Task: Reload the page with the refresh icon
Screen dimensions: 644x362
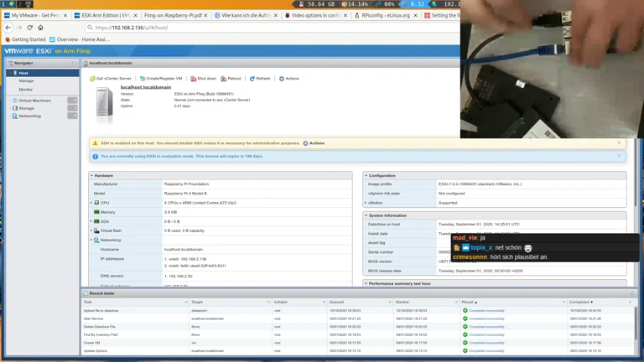Action: click(29, 28)
